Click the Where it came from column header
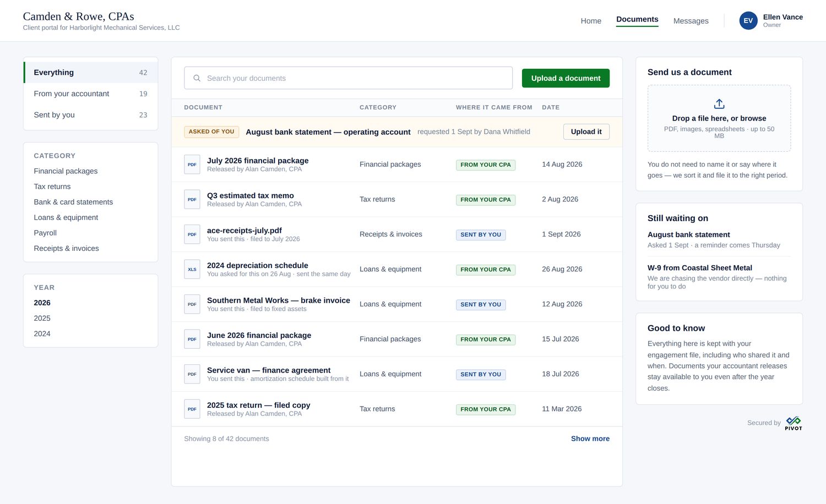 coord(494,107)
